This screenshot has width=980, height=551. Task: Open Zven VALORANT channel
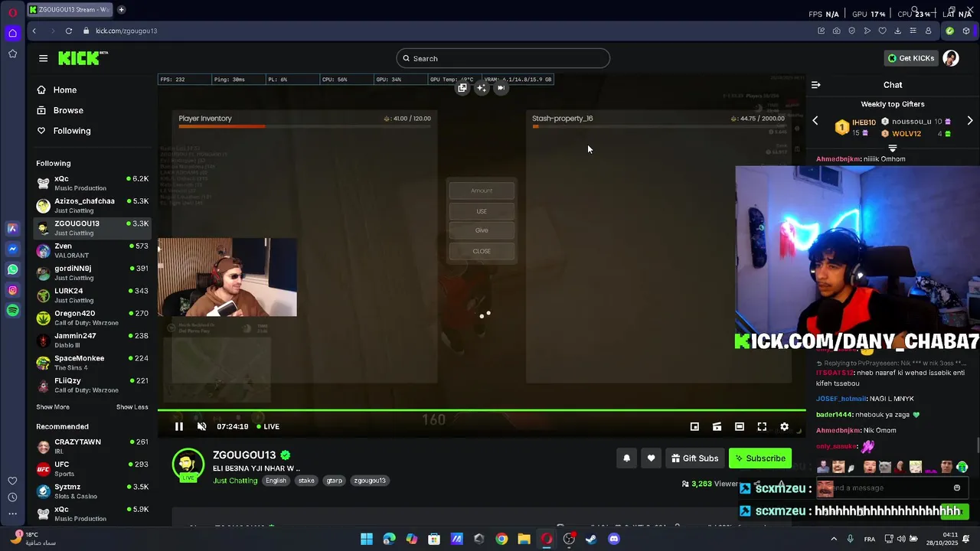pyautogui.click(x=92, y=251)
